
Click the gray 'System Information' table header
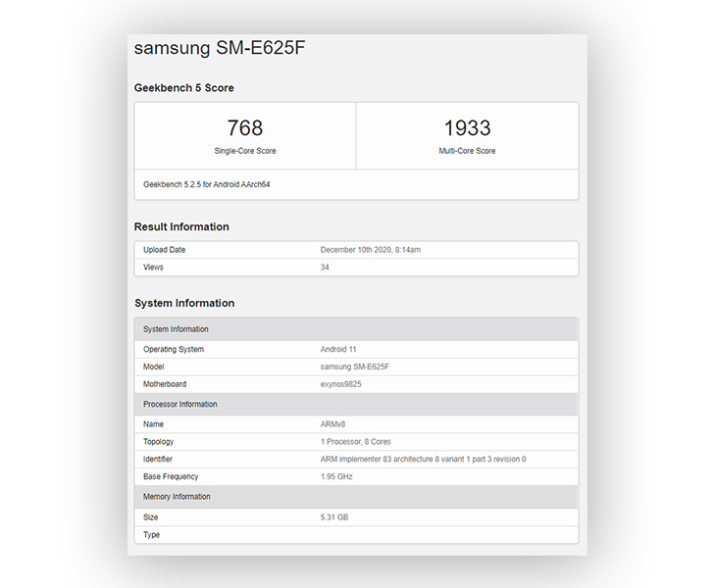(356, 329)
